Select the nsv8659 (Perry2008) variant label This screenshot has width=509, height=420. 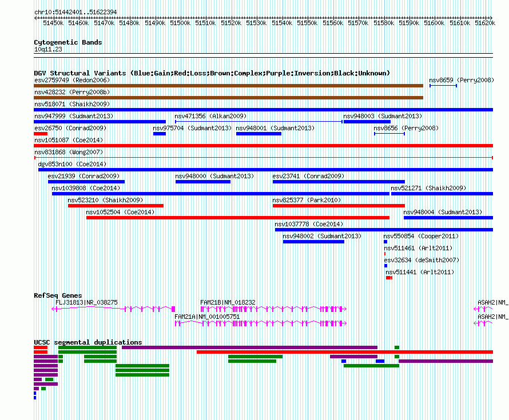pyautogui.click(x=462, y=80)
